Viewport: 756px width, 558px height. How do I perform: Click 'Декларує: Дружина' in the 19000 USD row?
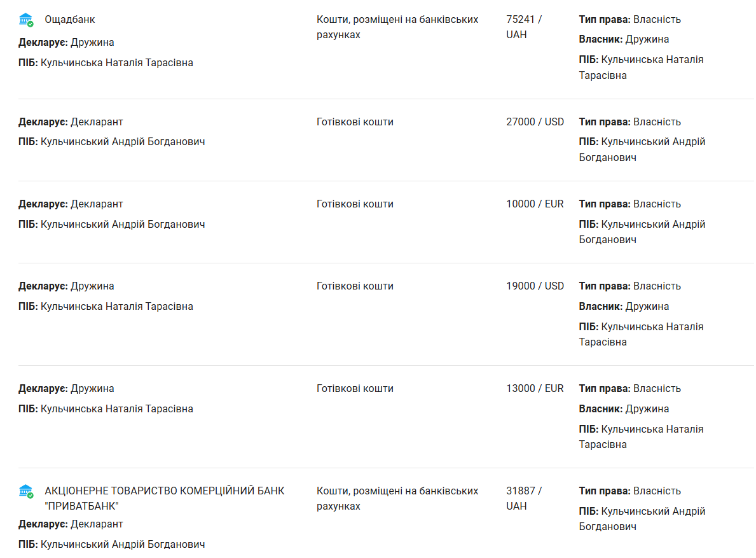tap(66, 286)
